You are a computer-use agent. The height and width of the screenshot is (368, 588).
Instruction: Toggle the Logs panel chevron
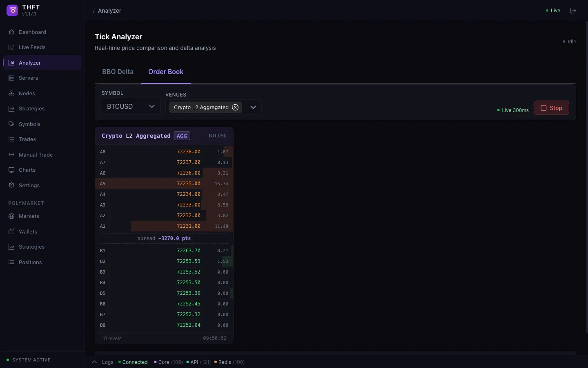(x=94, y=362)
